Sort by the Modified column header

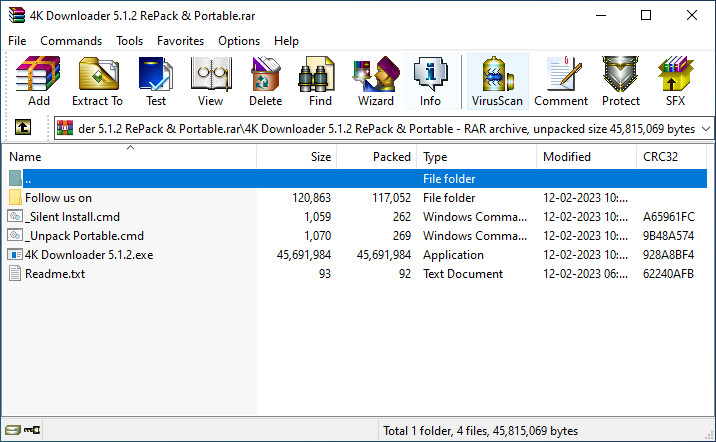(x=586, y=157)
